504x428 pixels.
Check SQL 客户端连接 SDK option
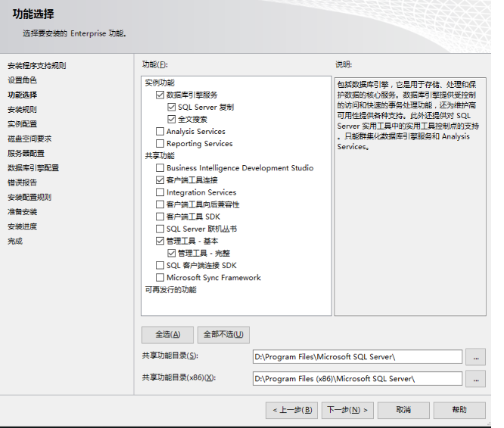(160, 265)
